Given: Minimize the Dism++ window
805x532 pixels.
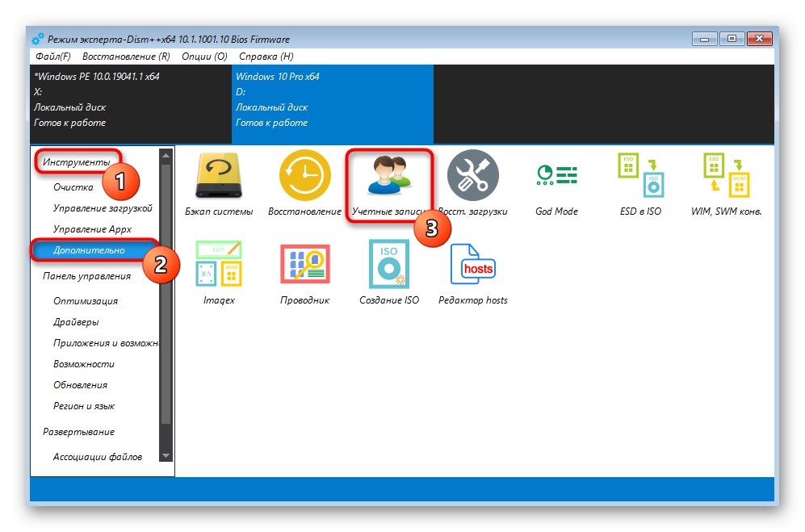Looking at the screenshot, I should click(704, 39).
